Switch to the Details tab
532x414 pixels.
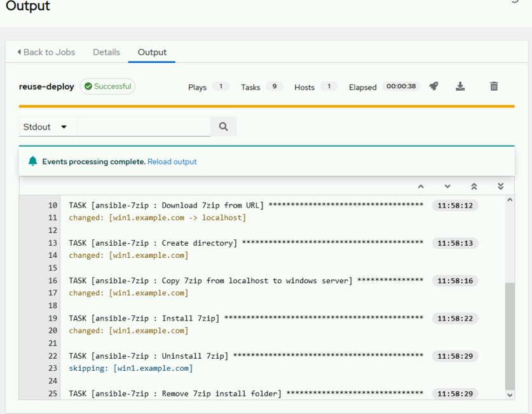(x=106, y=52)
